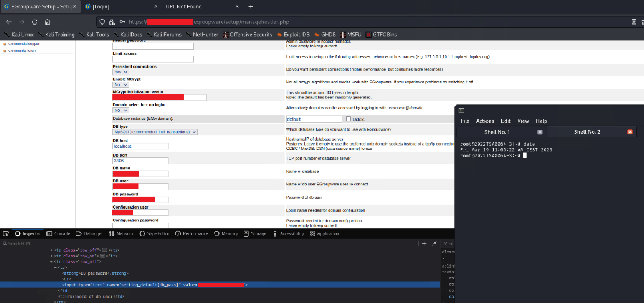Viewport: 644px width, 303px height.
Task: Open the Domain select box dropdown
Action: [121, 110]
